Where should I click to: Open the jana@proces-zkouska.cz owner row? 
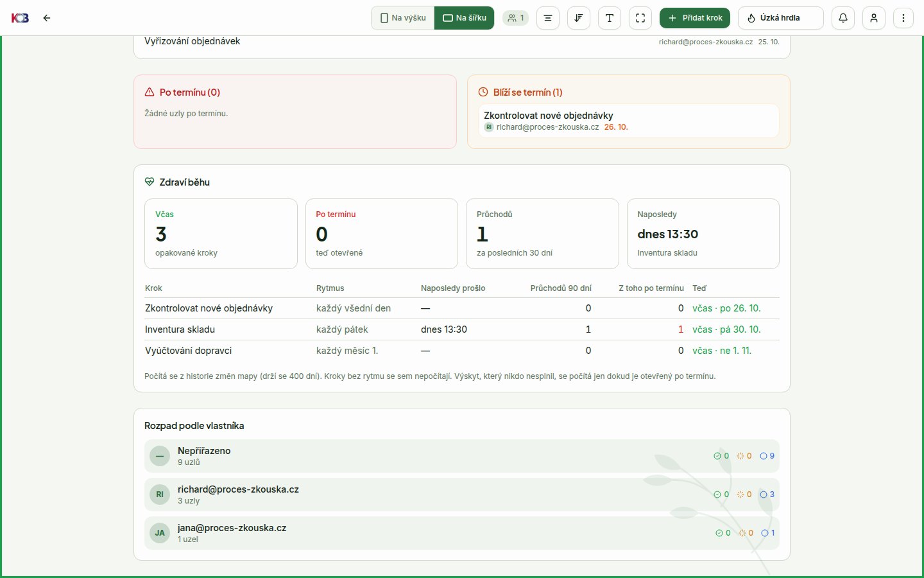[462, 533]
